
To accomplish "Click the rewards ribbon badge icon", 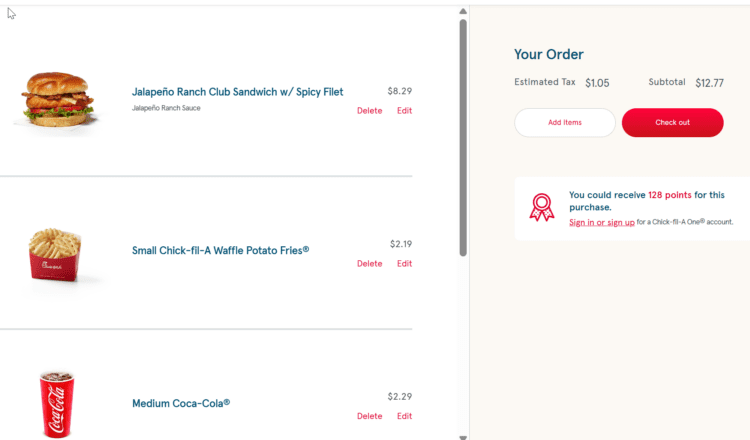I will (541, 207).
